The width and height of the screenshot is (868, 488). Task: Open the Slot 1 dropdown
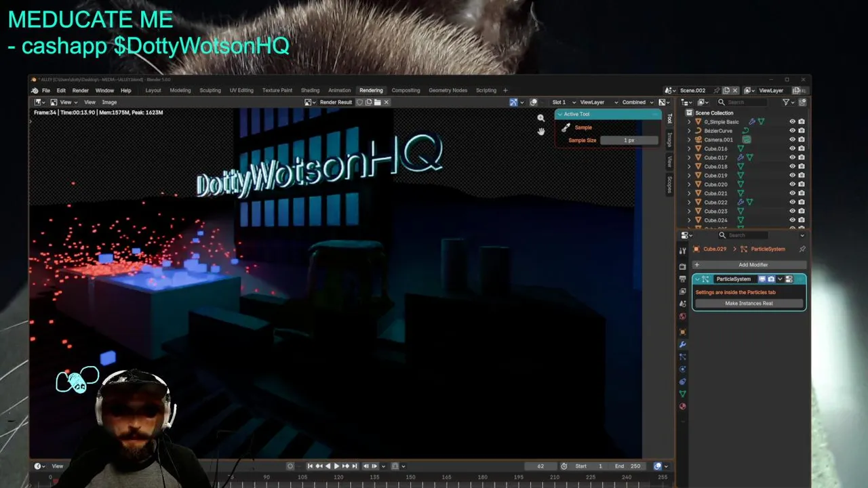[564, 102]
